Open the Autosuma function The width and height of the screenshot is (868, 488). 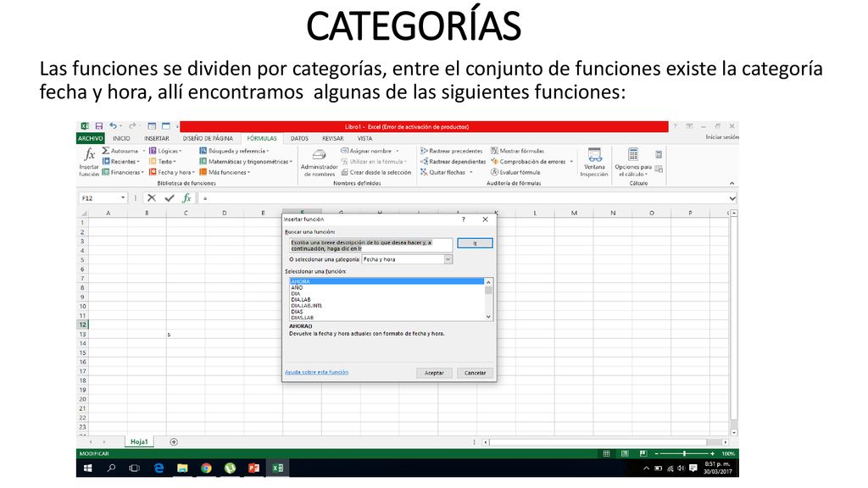coord(124,151)
